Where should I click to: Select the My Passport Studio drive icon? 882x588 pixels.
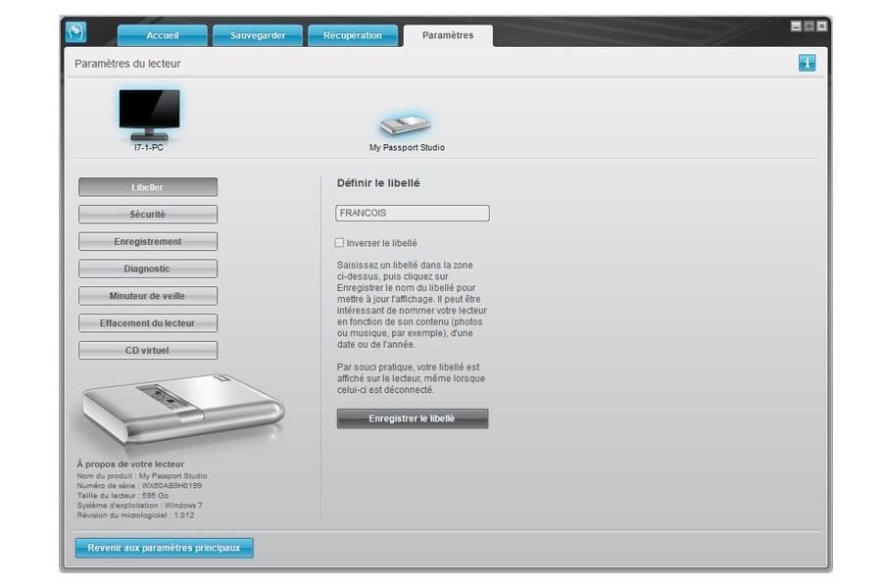(406, 125)
